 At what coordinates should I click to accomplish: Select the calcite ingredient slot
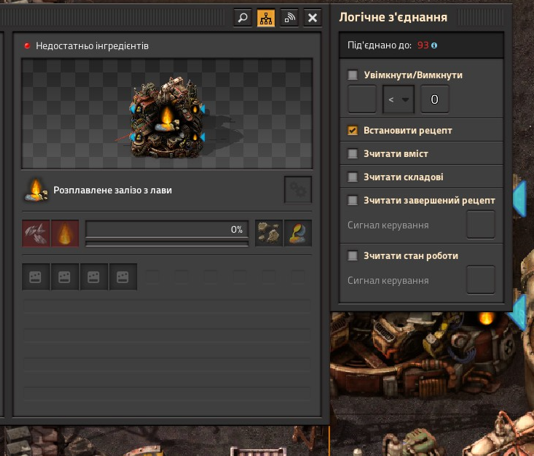click(x=36, y=233)
